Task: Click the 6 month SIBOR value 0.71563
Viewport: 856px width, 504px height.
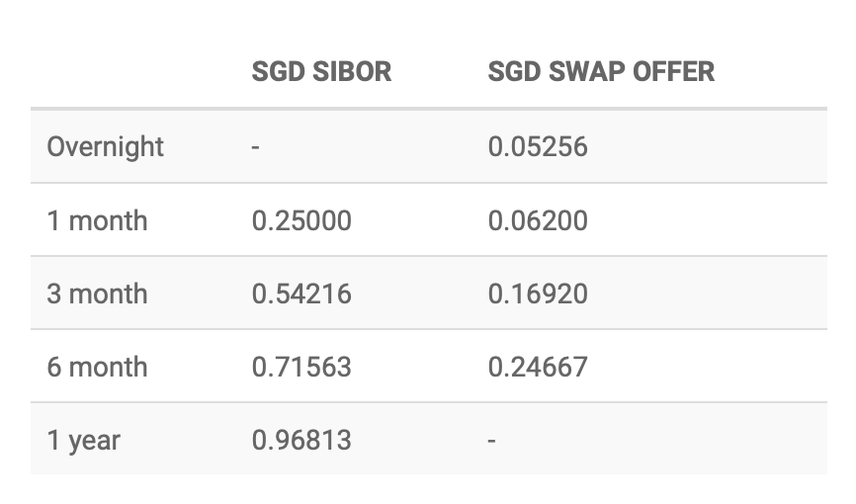Action: 301,367
